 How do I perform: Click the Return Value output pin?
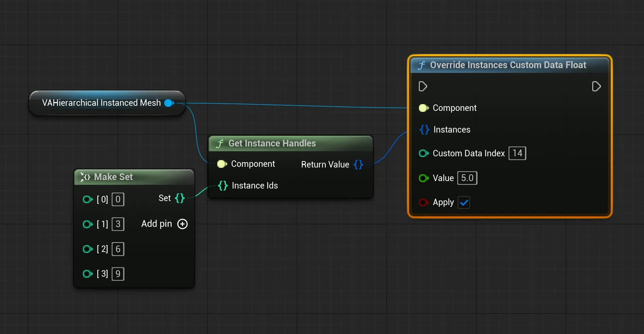pos(358,164)
